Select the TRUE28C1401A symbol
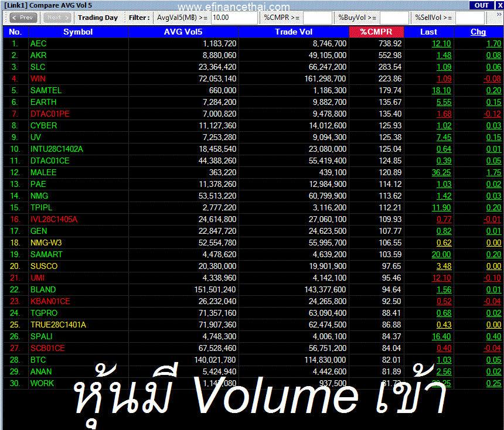 tap(58, 325)
